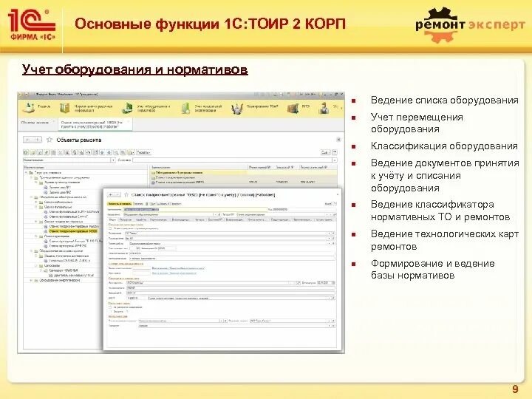Viewport: 532px width, 399px height.
Task: Click highlighted name field in Станок dialog
Action: 195,210
